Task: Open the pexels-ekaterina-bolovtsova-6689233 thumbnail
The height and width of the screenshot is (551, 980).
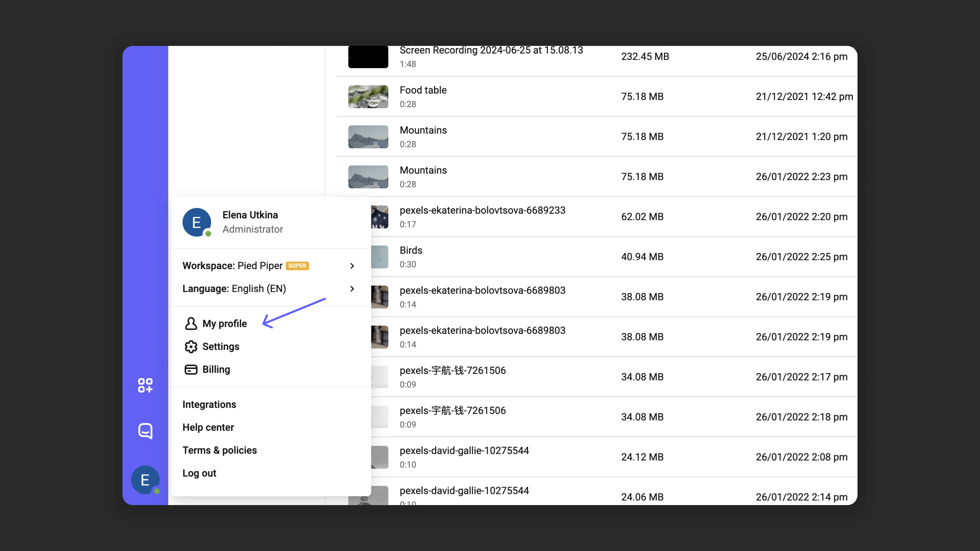Action: pyautogui.click(x=380, y=217)
